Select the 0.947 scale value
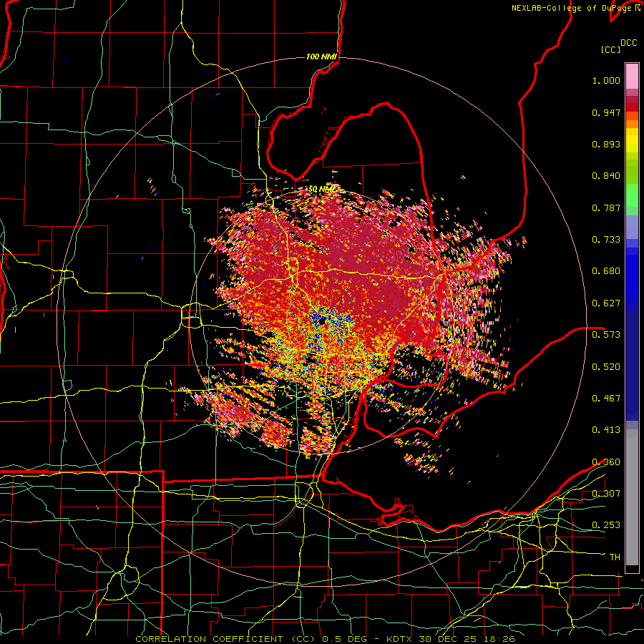 click(x=606, y=112)
